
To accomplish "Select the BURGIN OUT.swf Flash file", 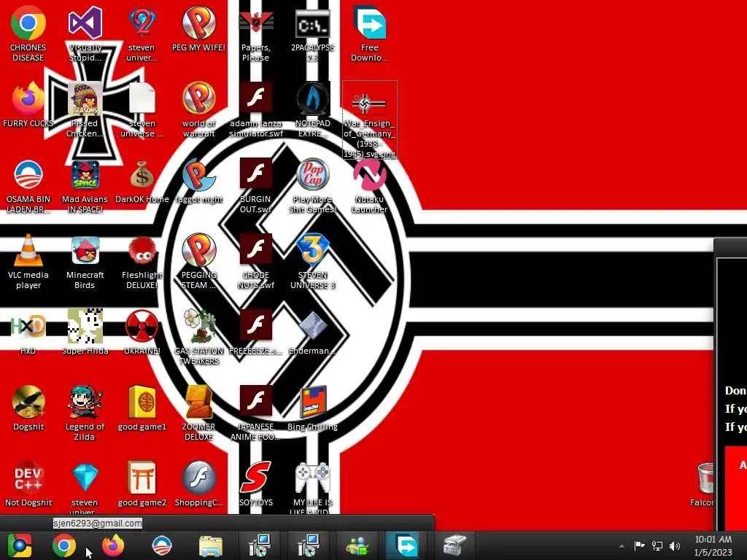I will (x=256, y=186).
